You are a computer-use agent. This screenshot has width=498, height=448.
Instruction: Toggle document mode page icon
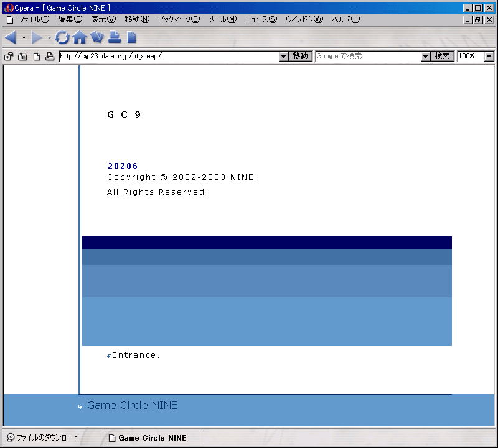(37, 57)
